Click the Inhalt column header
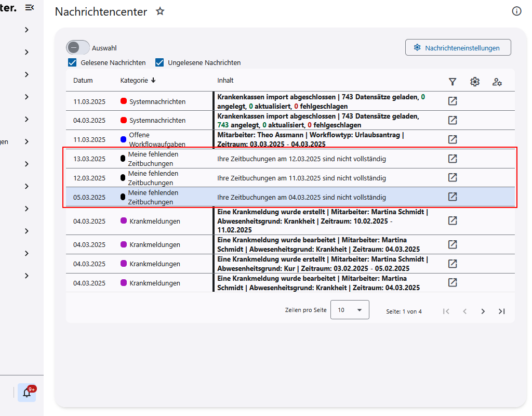532x416 pixels. (x=225, y=81)
